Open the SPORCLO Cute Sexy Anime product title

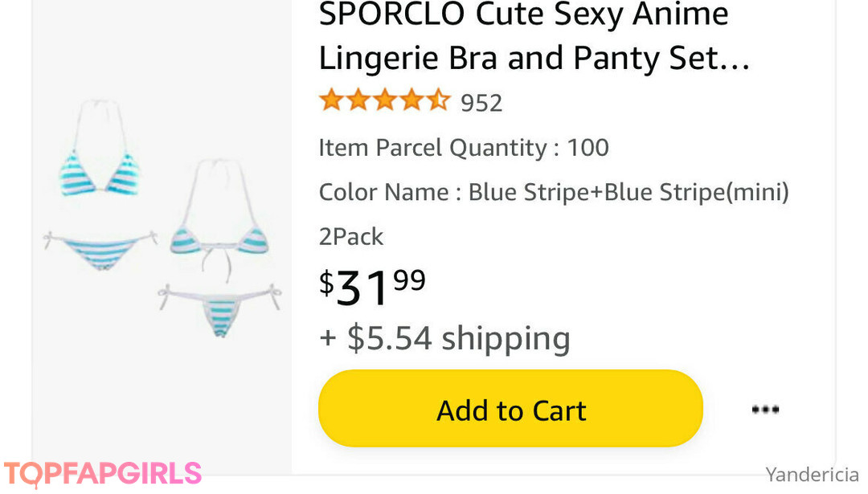tap(523, 15)
